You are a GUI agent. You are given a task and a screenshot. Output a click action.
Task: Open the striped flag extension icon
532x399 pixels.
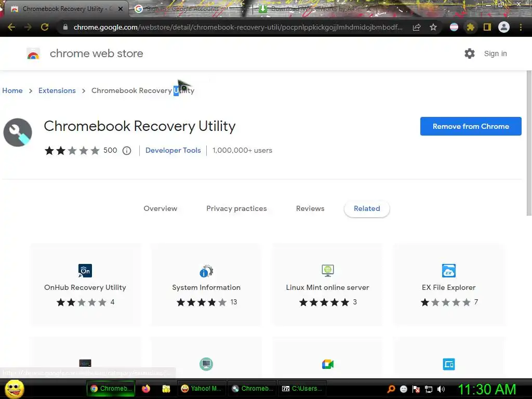454,27
